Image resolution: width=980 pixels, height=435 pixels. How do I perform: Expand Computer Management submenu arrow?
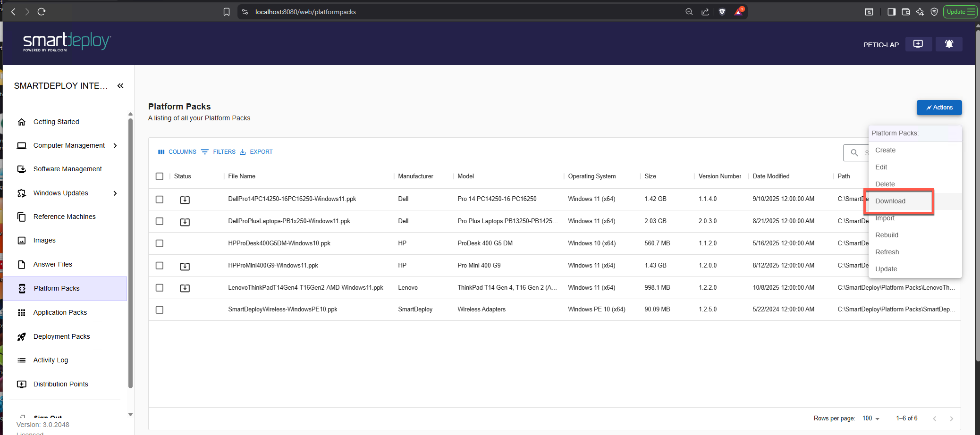pyautogui.click(x=115, y=146)
